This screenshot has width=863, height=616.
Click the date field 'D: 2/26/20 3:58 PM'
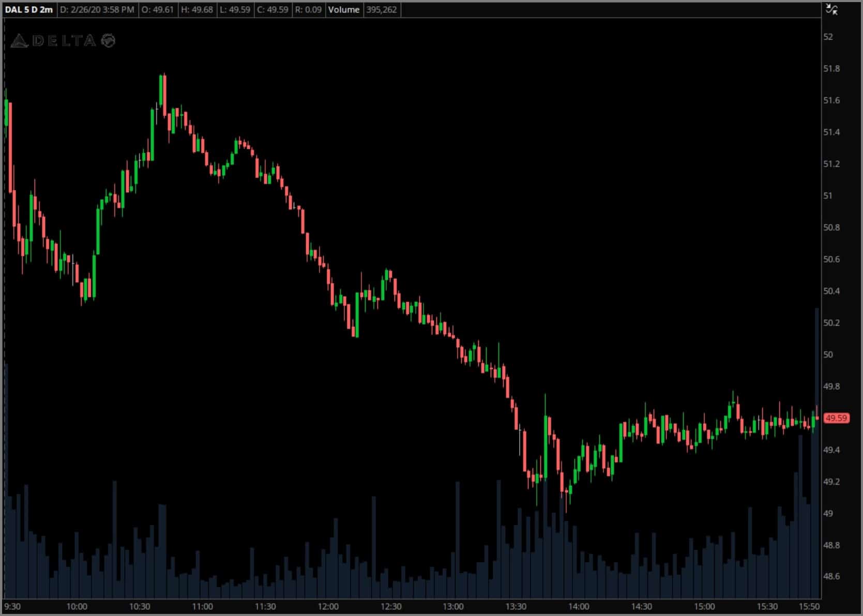pos(97,10)
